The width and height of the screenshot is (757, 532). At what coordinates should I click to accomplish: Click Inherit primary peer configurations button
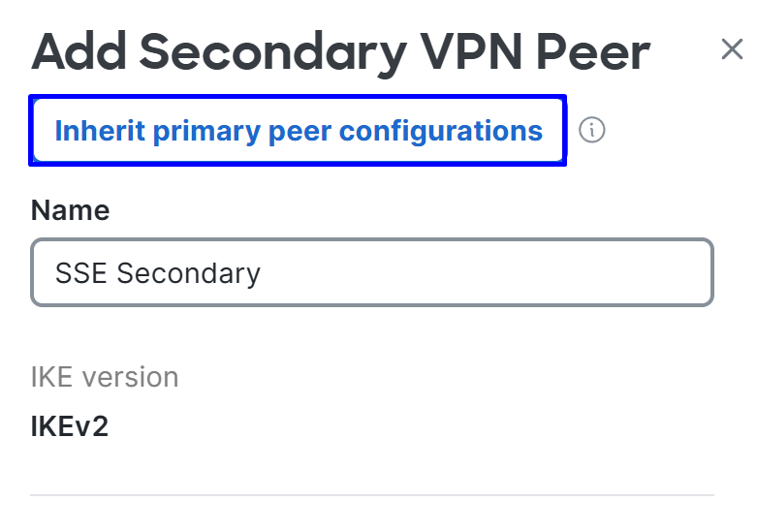[x=299, y=131]
